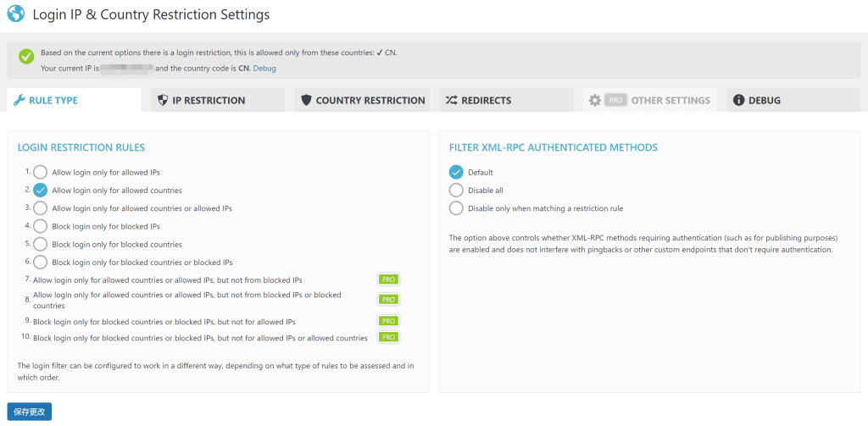Select 'Disable only when matching a restriction rule'
The width and height of the screenshot is (868, 426).
point(457,208)
